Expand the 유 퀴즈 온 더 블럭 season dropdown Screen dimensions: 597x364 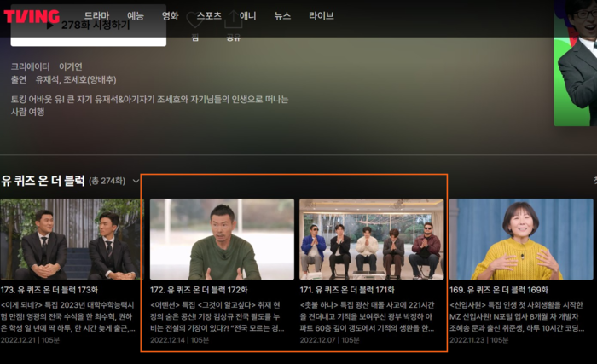pos(136,181)
